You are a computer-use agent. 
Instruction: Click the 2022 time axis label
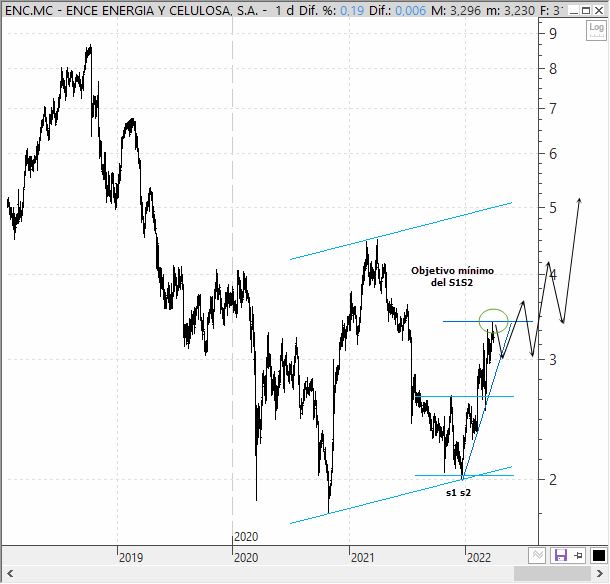(479, 558)
